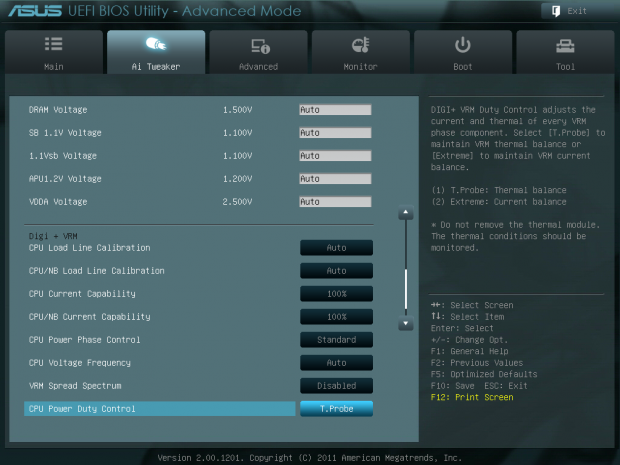Click the Ai Tweaker rocket icon
Viewport: 620px width, 465px height.
[x=156, y=44]
